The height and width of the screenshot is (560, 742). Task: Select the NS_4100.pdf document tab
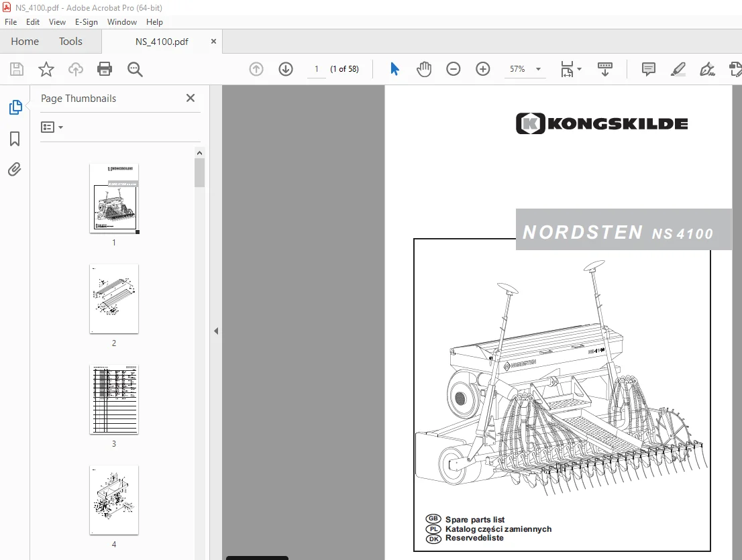click(x=162, y=42)
